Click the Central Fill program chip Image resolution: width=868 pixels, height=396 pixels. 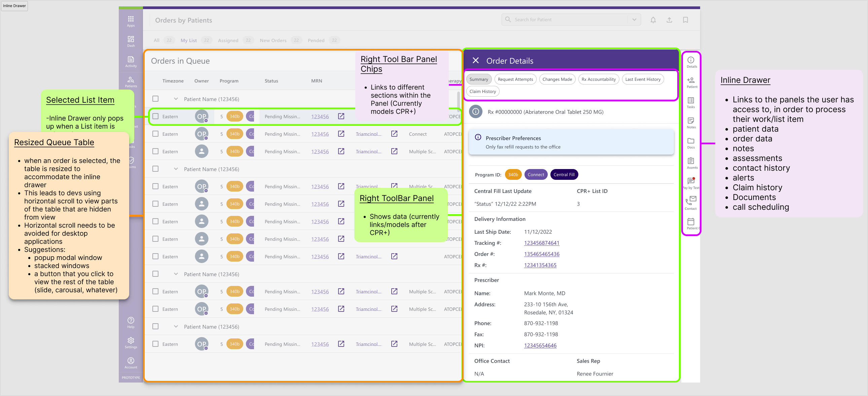click(564, 174)
